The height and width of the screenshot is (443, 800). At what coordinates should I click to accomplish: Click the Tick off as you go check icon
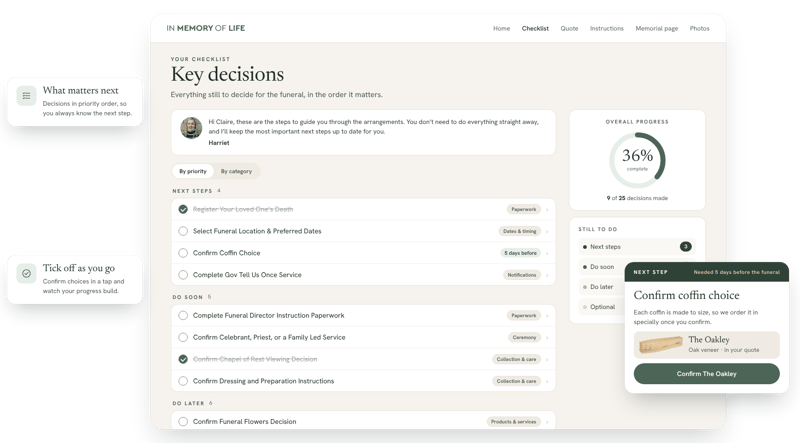[26, 274]
